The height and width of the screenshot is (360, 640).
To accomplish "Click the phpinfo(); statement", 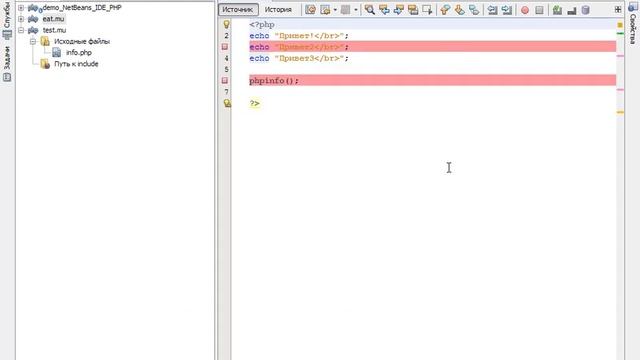I will (274, 81).
